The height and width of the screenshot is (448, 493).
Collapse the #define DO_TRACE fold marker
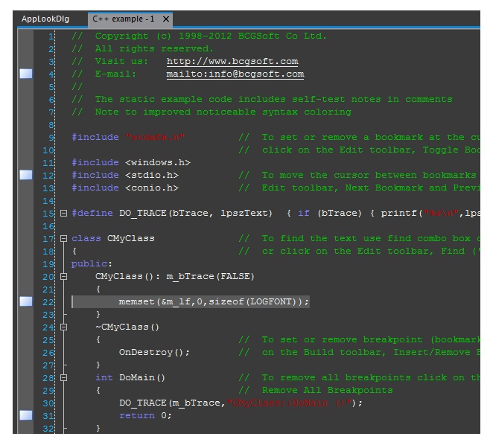pyautogui.click(x=63, y=213)
